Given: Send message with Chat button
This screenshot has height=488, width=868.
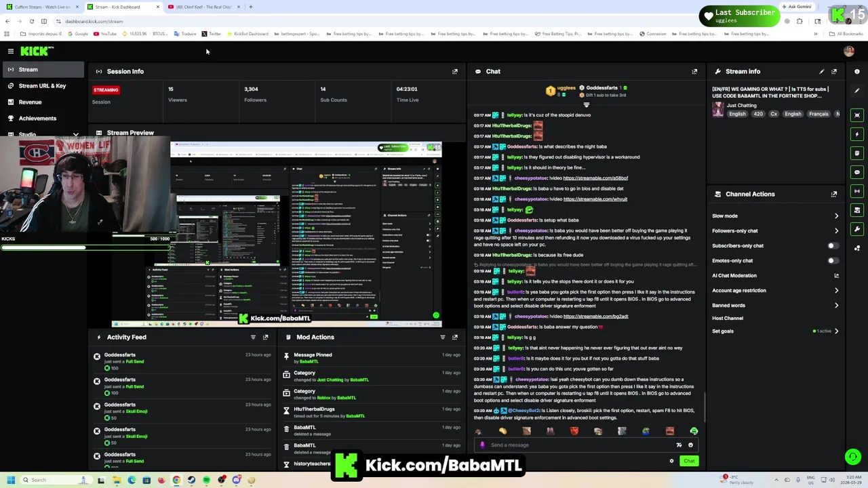Looking at the screenshot, I should coord(689,461).
